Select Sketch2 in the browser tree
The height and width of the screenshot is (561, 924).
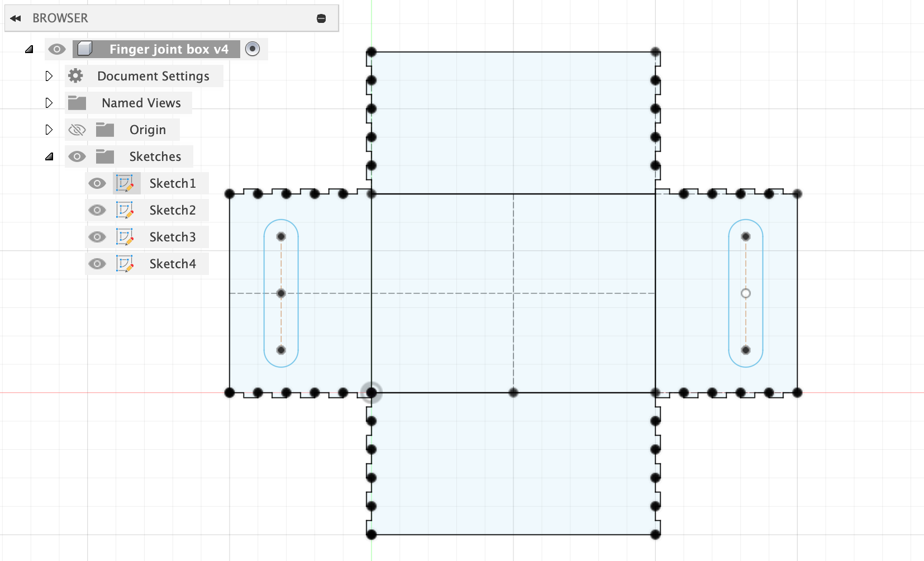tap(173, 210)
